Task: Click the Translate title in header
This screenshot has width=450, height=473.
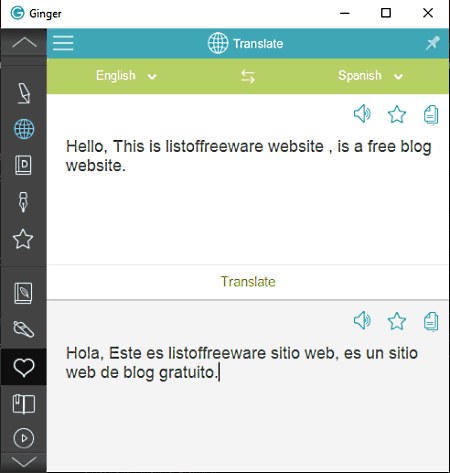Action: pos(258,44)
